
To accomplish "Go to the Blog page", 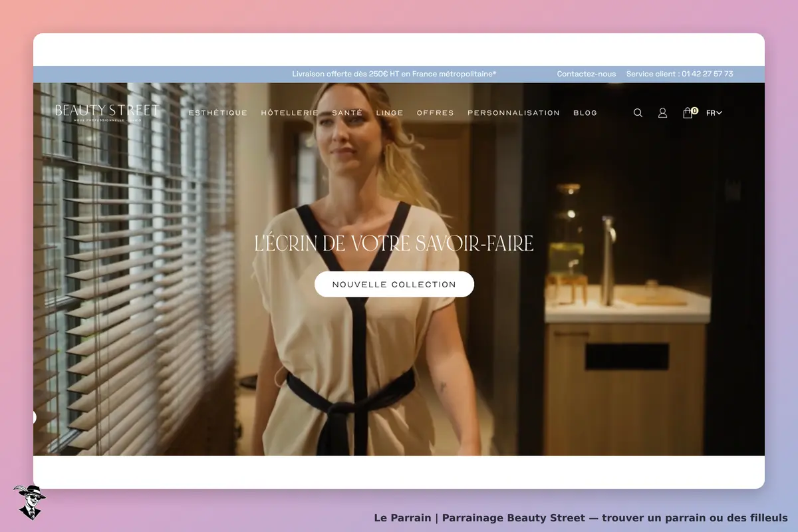I will click(x=585, y=113).
